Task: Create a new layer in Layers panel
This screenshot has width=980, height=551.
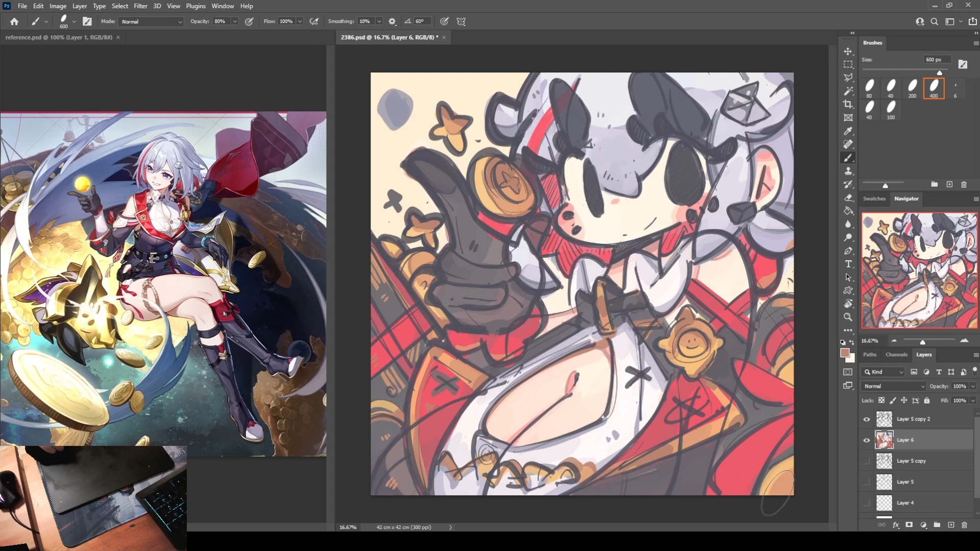Action: tap(951, 525)
